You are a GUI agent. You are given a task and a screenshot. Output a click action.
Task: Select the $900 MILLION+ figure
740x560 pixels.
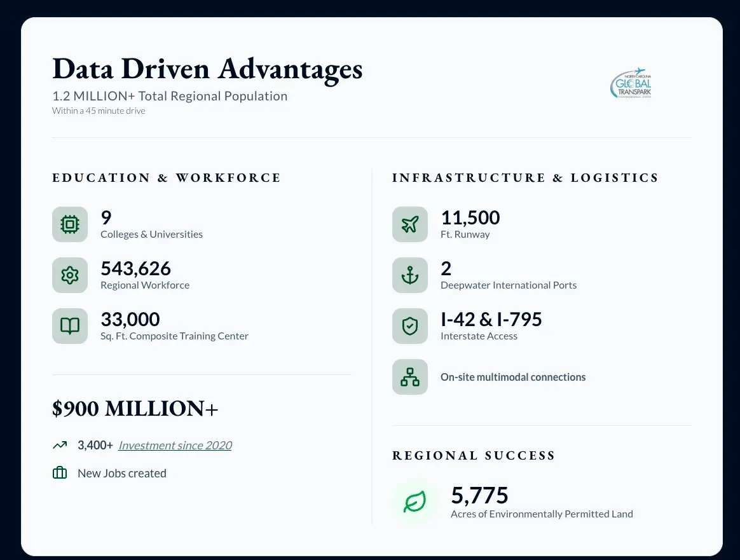(x=135, y=409)
